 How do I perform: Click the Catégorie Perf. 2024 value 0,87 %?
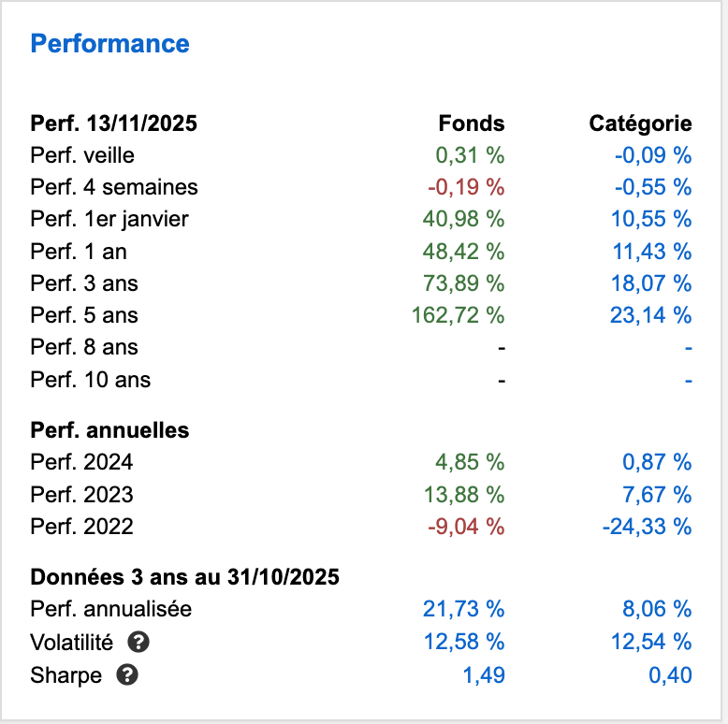point(656,462)
